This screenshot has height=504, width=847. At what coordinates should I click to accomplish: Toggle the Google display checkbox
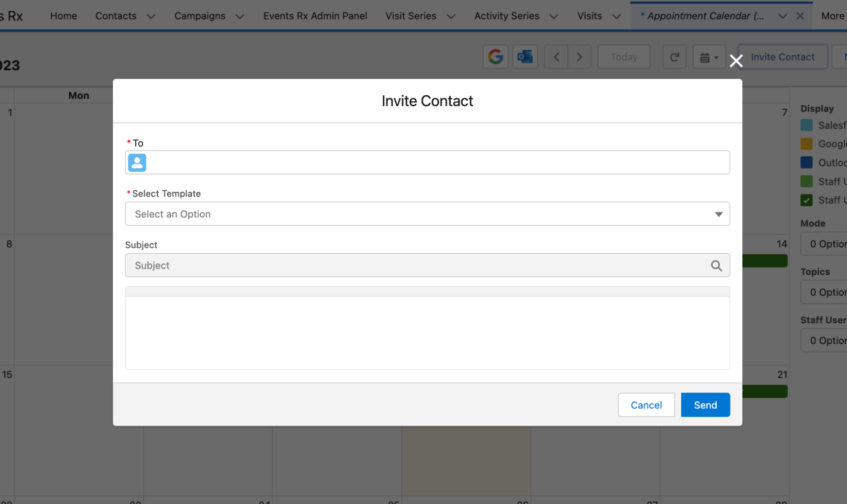click(806, 144)
